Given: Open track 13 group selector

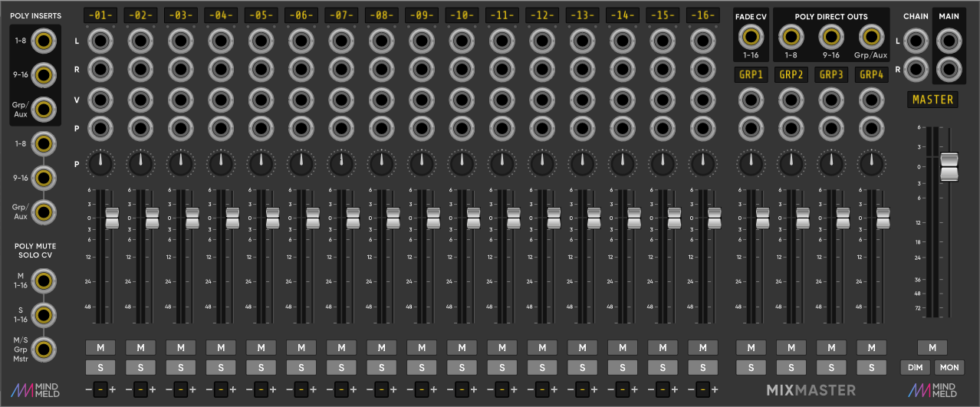Looking at the screenshot, I should pyautogui.click(x=582, y=389).
